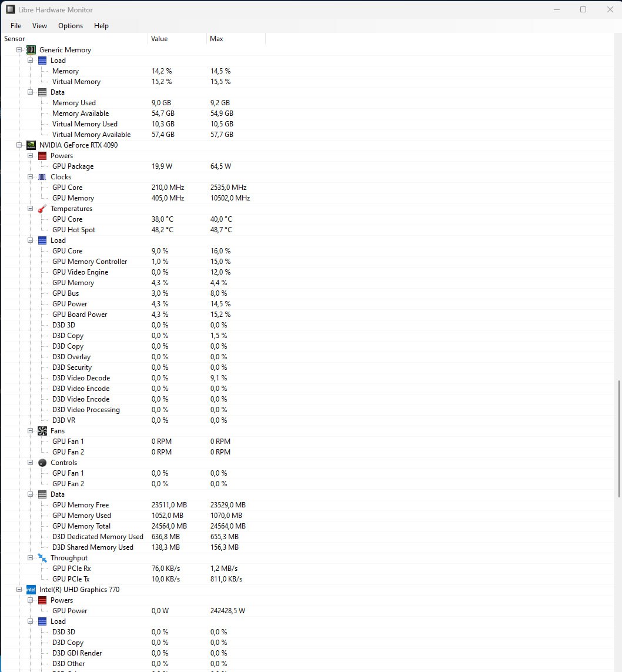Select the Memory Available sensor row
The image size is (622, 672).
coord(307,113)
